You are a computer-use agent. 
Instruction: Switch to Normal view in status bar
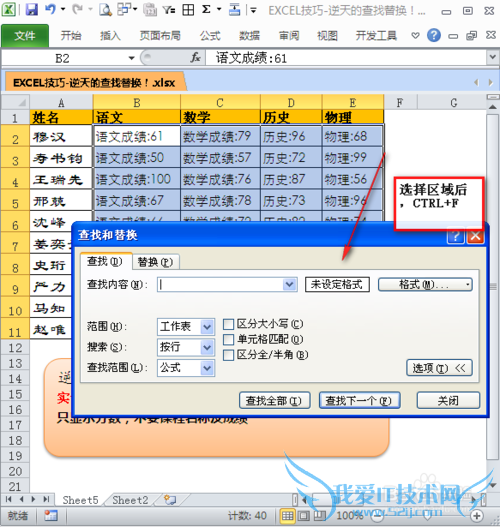(x=287, y=515)
